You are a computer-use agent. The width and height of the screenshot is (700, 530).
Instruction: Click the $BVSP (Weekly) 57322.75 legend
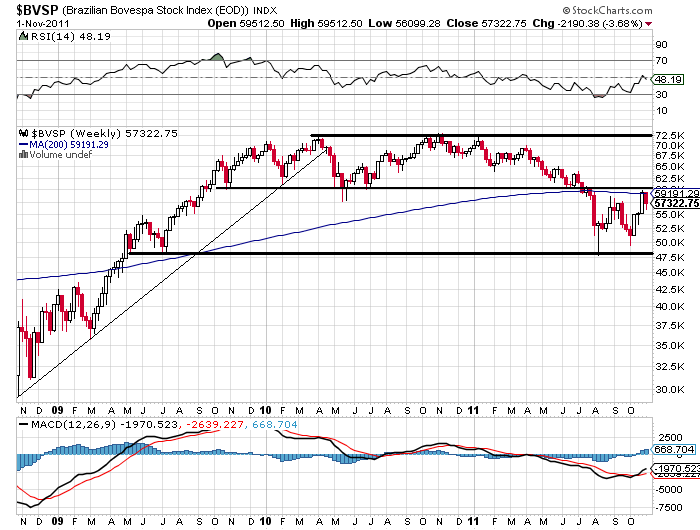click(104, 134)
